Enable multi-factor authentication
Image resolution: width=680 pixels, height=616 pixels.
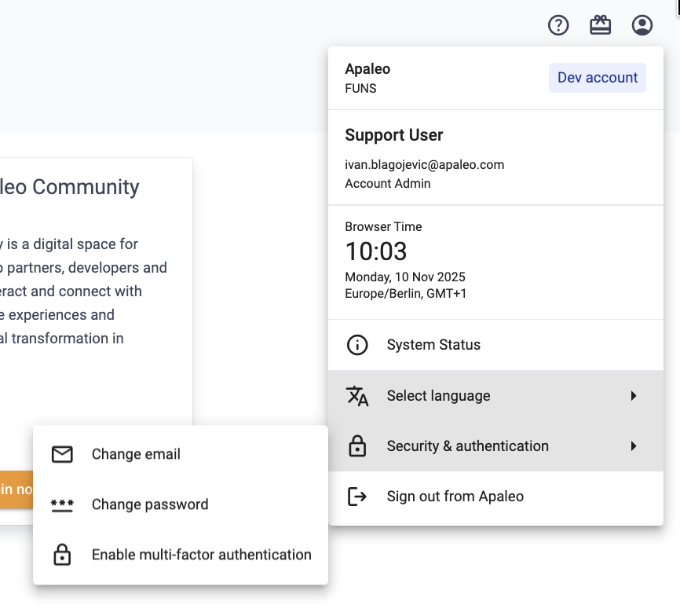tap(181, 555)
